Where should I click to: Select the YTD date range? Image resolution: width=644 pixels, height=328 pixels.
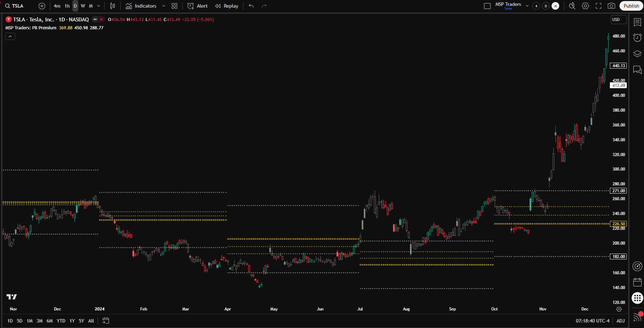[61, 321]
